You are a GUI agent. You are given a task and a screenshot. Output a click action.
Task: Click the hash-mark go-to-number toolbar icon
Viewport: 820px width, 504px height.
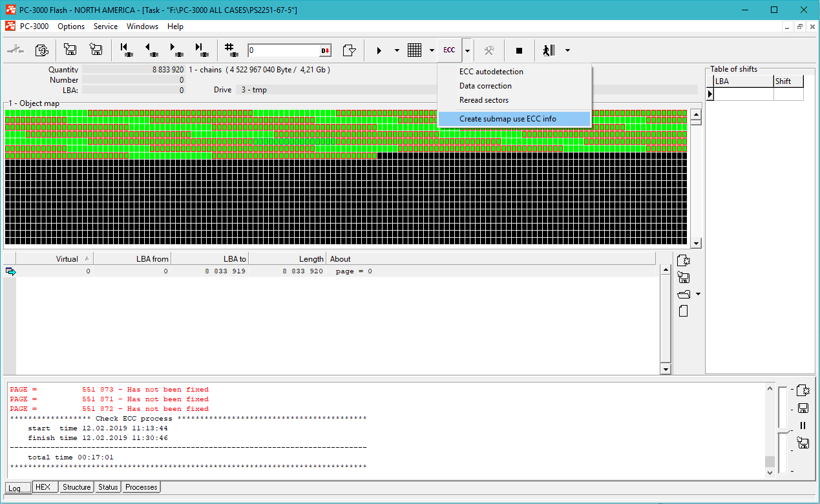230,50
